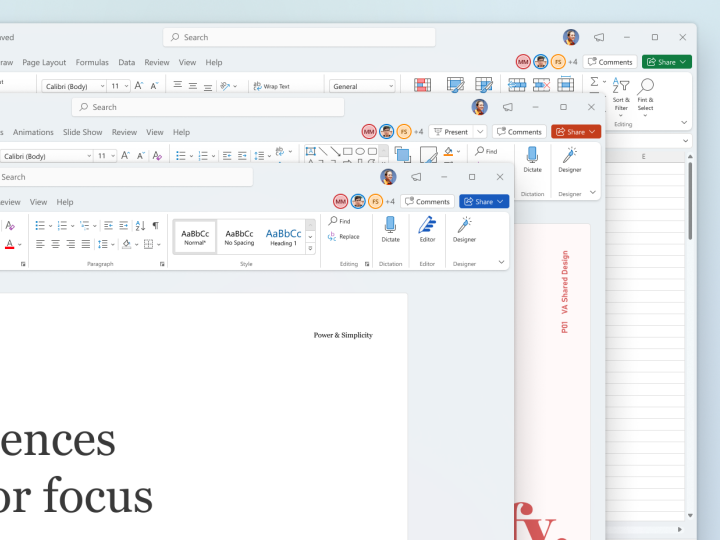
Task: Click numbered list icon in Word
Action: click(x=62, y=225)
